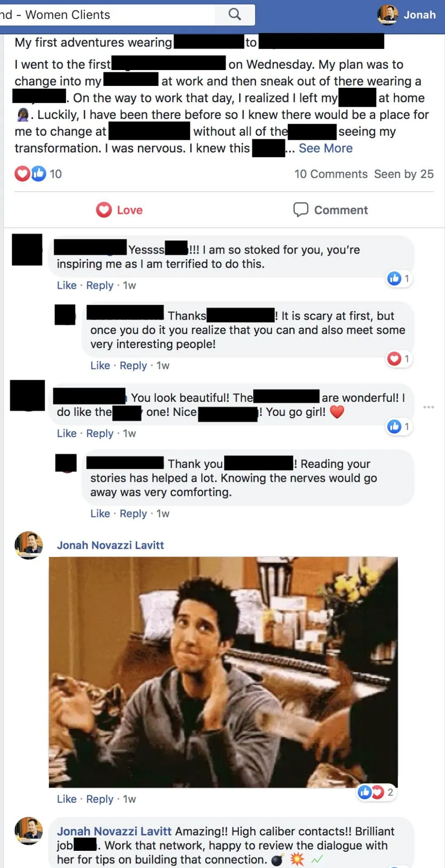Viewport: 445px width, 868px height.
Task: Open the GIF image in Jonah's comment
Action: pyautogui.click(x=223, y=672)
